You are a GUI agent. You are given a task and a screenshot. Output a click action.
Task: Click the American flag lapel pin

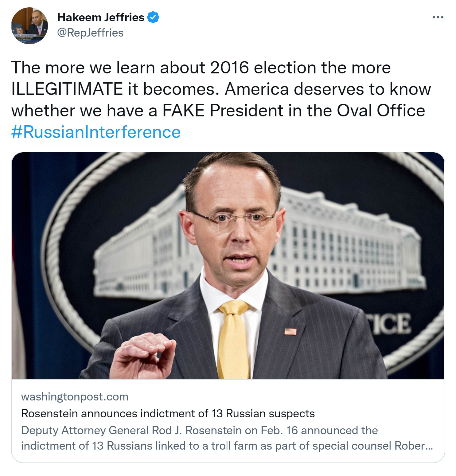point(290,332)
